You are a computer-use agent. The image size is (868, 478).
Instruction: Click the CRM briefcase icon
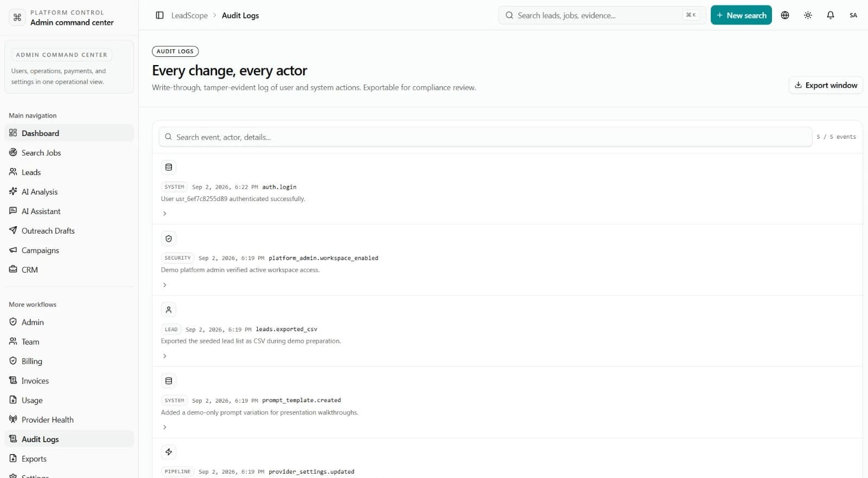tap(13, 269)
